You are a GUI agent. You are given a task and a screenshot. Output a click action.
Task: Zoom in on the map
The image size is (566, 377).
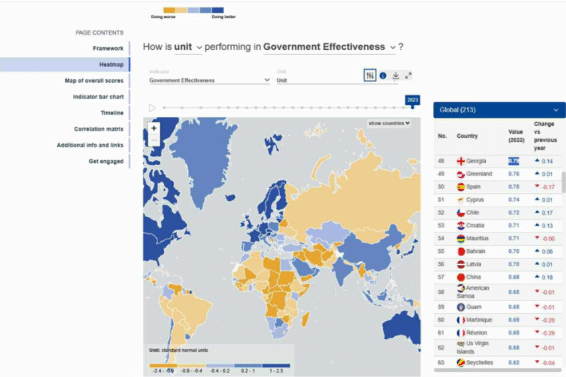[154, 128]
